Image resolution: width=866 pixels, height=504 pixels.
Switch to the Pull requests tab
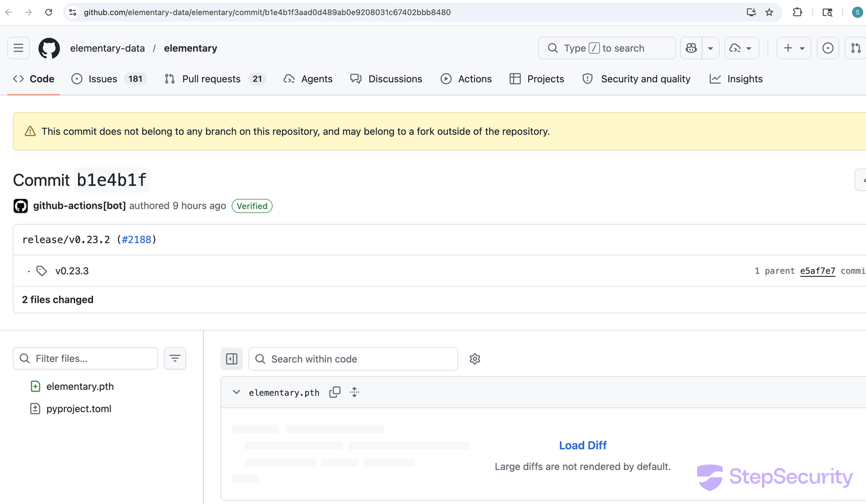click(215, 79)
